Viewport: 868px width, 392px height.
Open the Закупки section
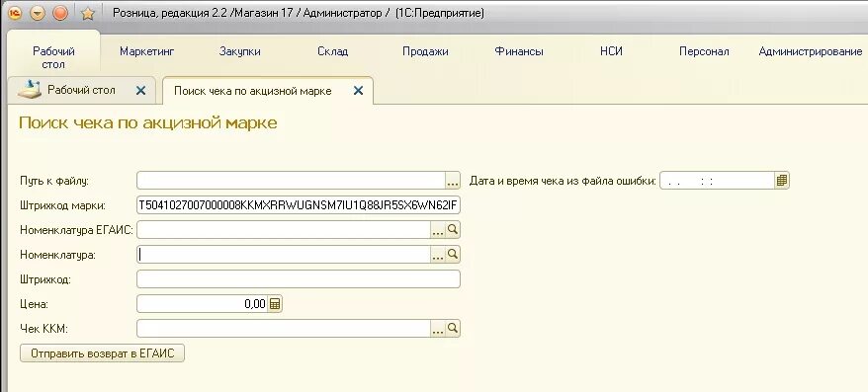[239, 51]
